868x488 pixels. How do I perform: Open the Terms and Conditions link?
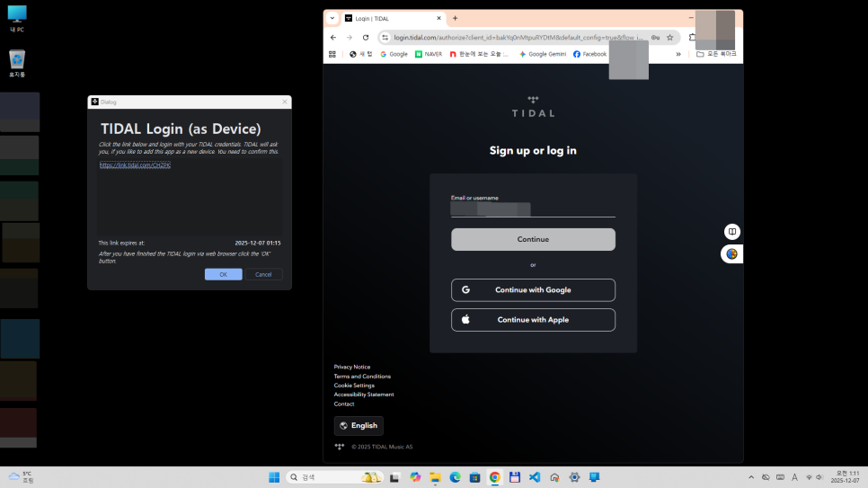(x=362, y=376)
